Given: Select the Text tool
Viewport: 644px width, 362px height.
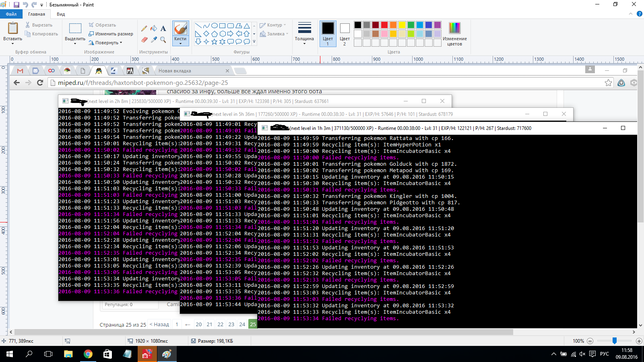Looking at the screenshot, I should 163,29.
